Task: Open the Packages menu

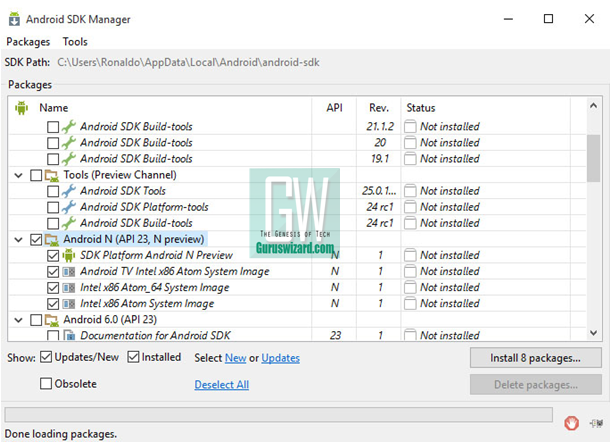Action: point(28,42)
